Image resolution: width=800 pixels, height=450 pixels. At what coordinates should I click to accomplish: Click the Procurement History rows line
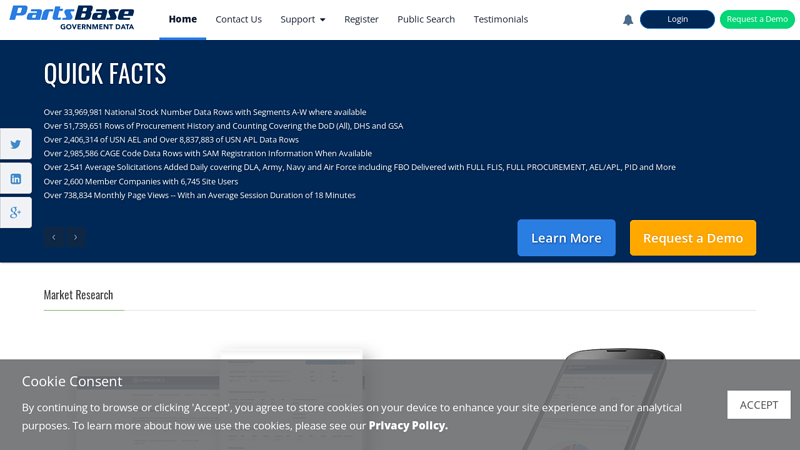(x=223, y=126)
